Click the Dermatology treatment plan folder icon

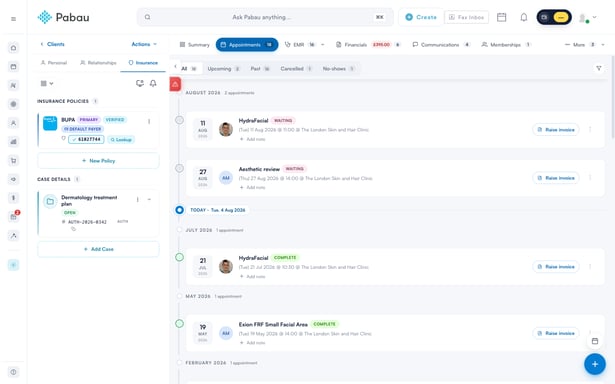click(x=50, y=202)
